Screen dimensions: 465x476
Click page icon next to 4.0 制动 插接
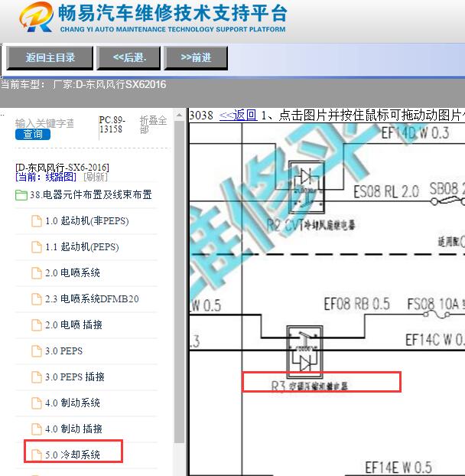[x=37, y=429]
